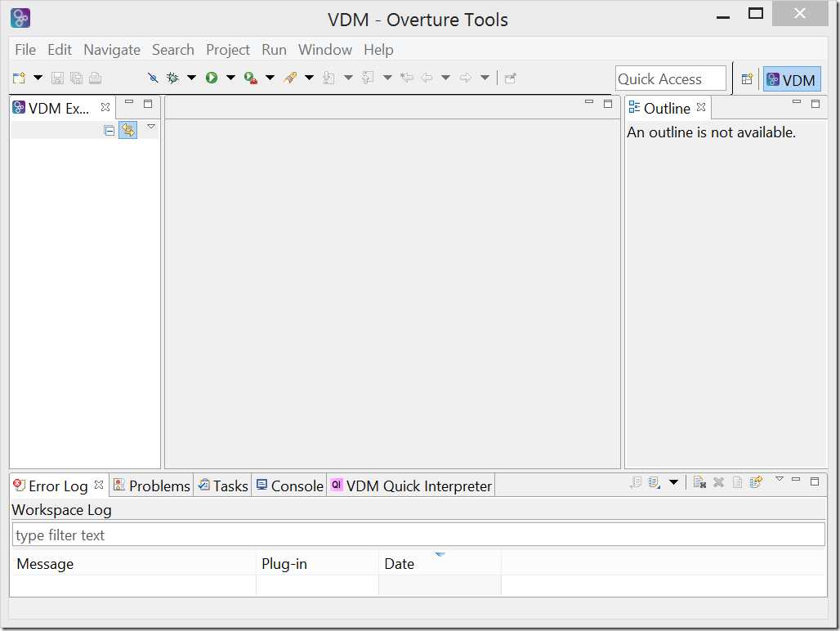Maximize the editor area
Viewport: 840px width, 631px height.
608,104
